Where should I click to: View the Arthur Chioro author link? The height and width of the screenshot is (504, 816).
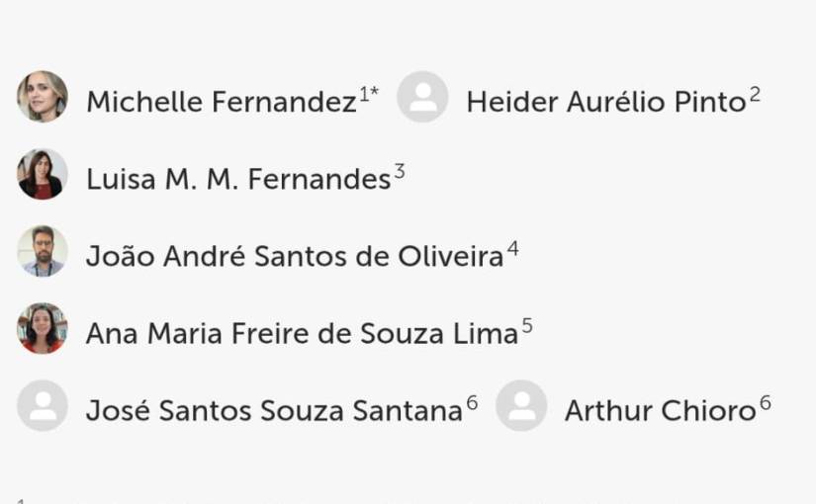[x=660, y=411]
